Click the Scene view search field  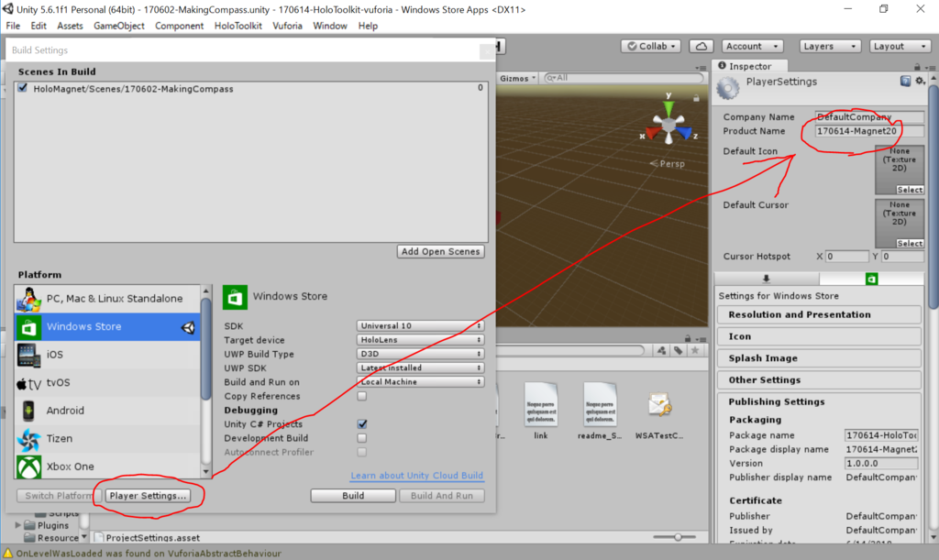click(624, 78)
